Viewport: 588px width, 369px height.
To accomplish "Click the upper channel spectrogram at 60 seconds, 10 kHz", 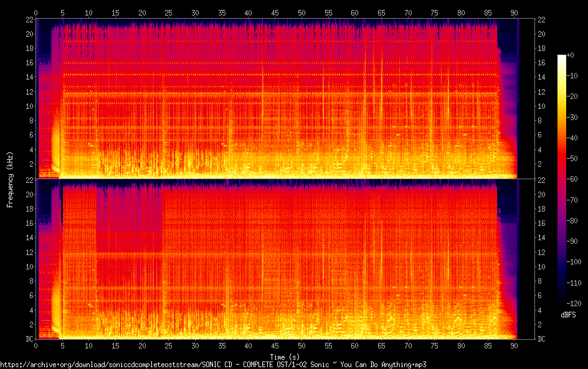I will click(354, 106).
